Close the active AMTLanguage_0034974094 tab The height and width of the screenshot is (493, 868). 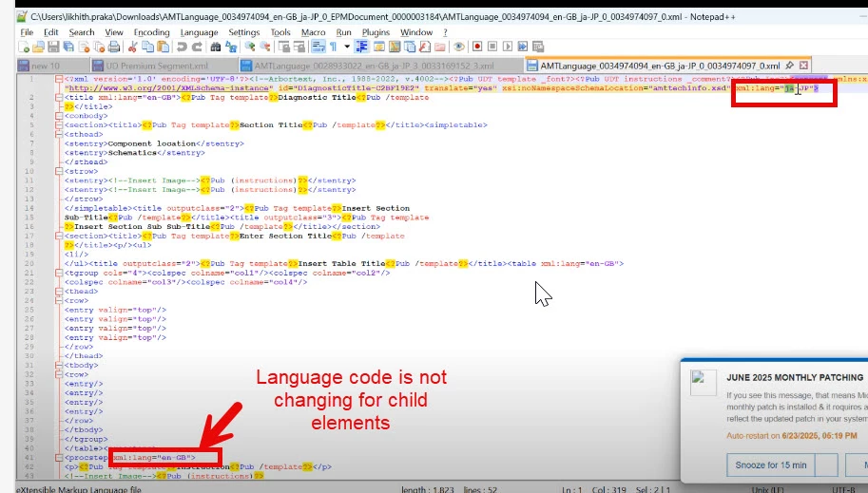click(x=803, y=66)
